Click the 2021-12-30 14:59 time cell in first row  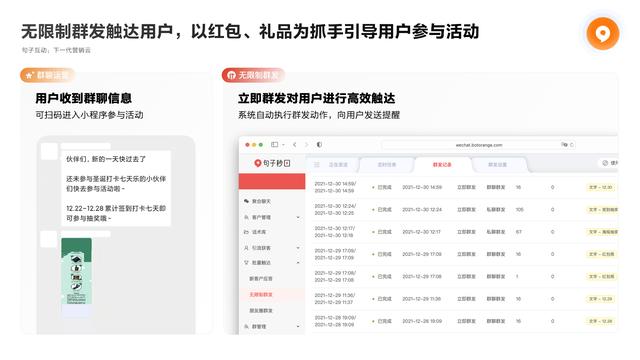[x=422, y=187]
